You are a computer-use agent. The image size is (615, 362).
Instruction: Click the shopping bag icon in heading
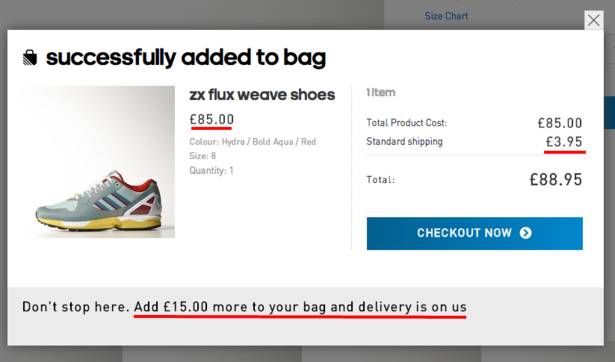(x=30, y=58)
